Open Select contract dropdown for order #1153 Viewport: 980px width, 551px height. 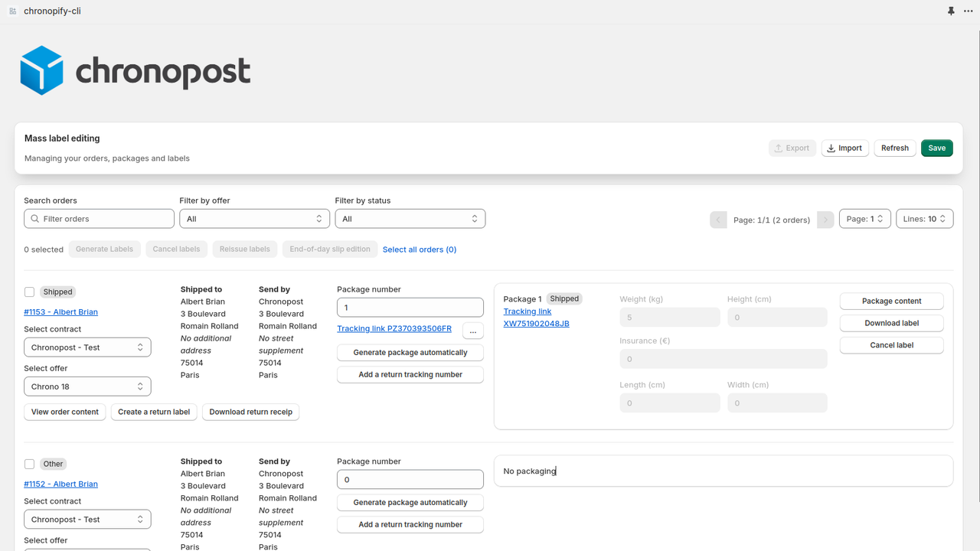click(x=87, y=347)
